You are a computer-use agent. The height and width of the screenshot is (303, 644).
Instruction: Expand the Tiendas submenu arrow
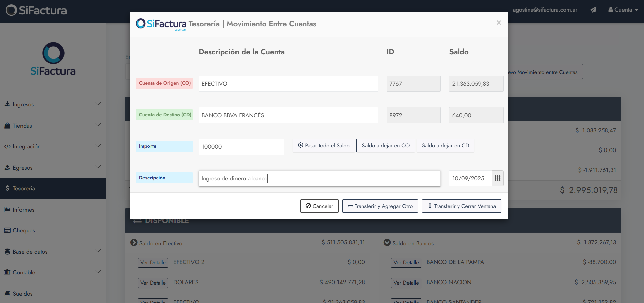click(98, 125)
